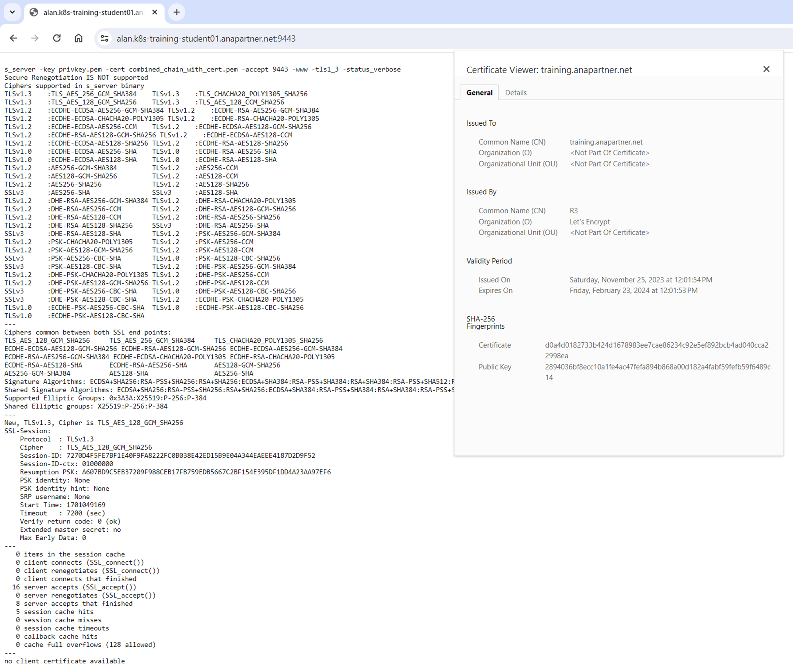Switch to the Details tab

point(516,93)
